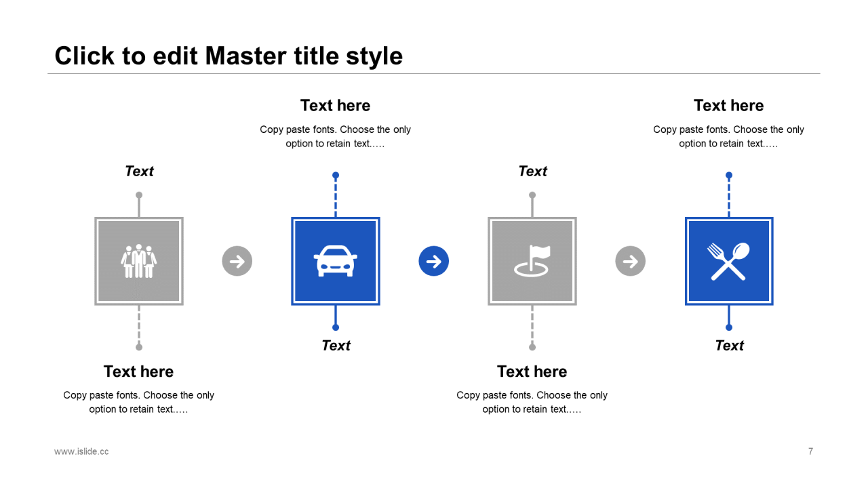Viewport: 868px width, 488px height.
Task: Select 'Text here' heading above fork and spoon icon
Action: [x=729, y=105]
